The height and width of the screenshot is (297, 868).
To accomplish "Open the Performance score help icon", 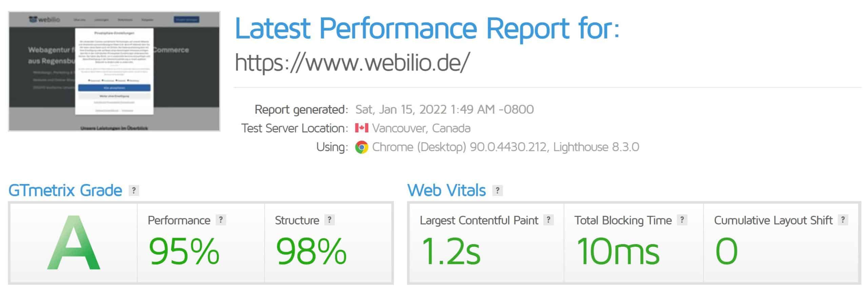I will pyautogui.click(x=221, y=220).
